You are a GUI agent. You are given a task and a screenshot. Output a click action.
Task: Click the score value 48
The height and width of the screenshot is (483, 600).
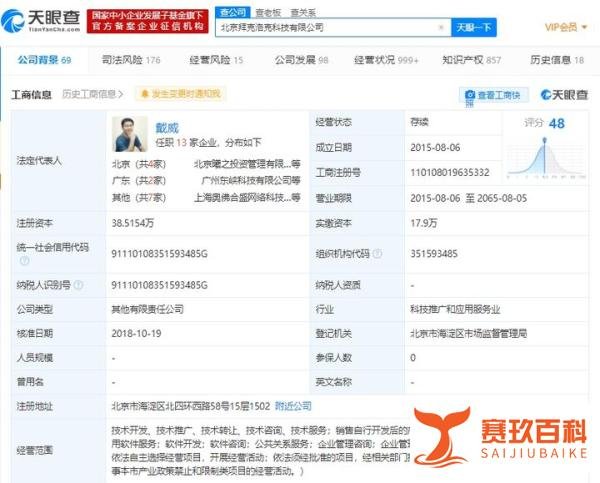pyautogui.click(x=556, y=123)
